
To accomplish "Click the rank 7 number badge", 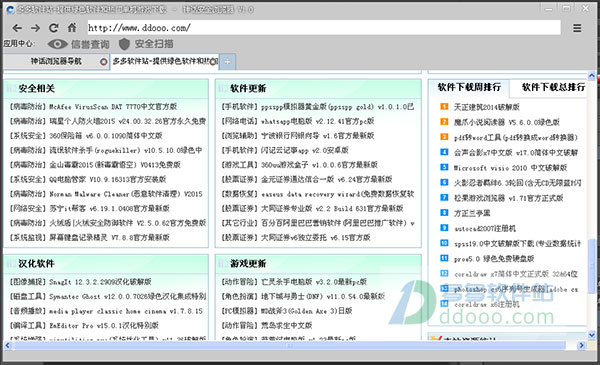I will coord(444,197).
